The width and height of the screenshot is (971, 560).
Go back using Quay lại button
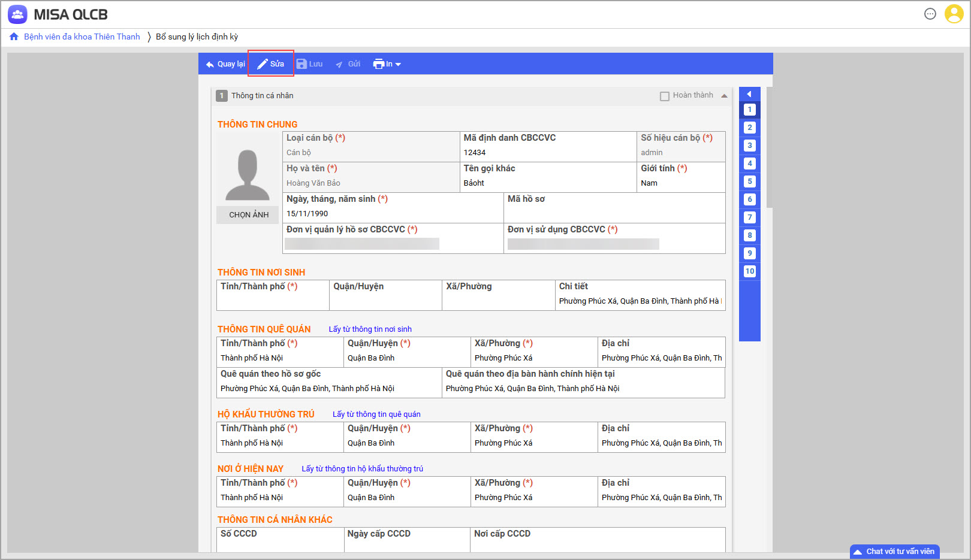coord(225,64)
